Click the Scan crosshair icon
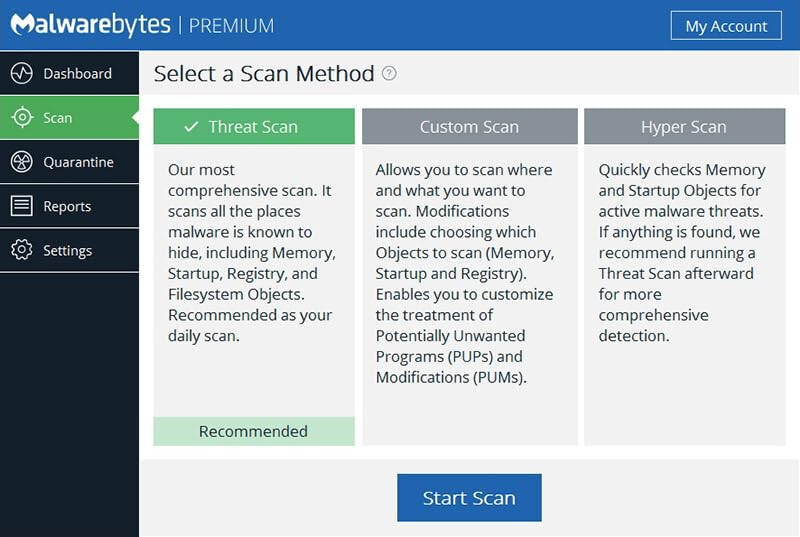The width and height of the screenshot is (800, 537). [x=22, y=118]
